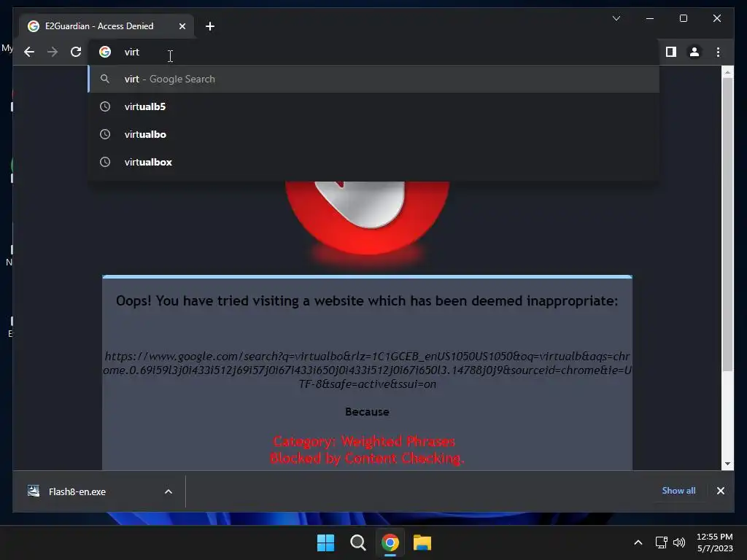747x560 pixels.
Task: Open Windows Start menu
Action: 326,542
